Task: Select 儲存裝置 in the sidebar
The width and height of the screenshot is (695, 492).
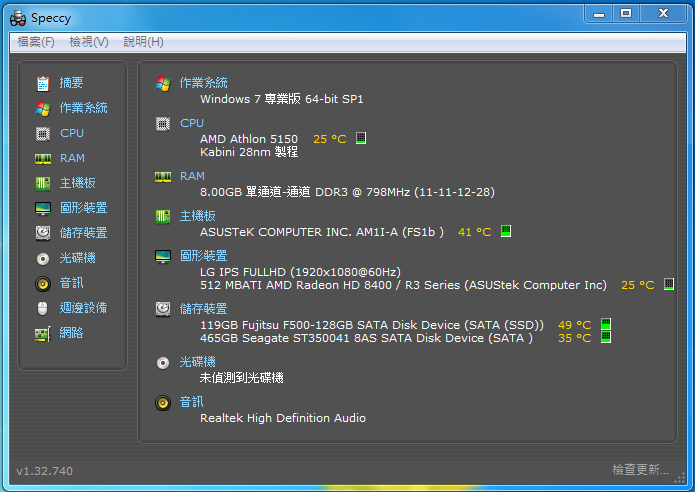Action: (x=83, y=233)
